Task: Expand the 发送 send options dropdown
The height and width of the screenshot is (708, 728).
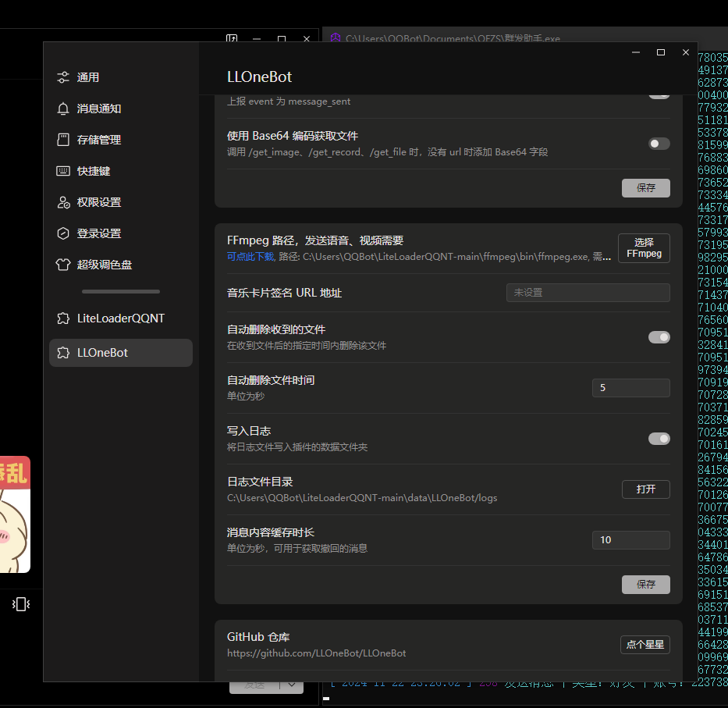Action: (x=290, y=684)
